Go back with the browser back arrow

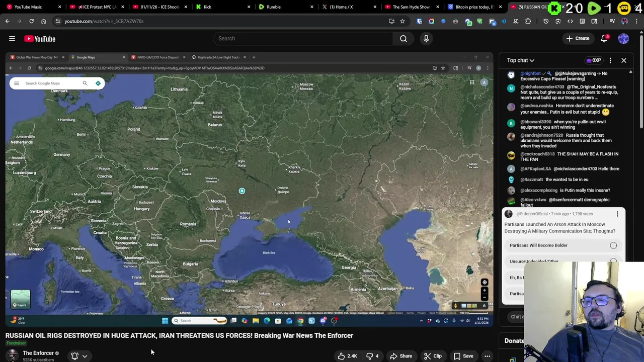8,21
